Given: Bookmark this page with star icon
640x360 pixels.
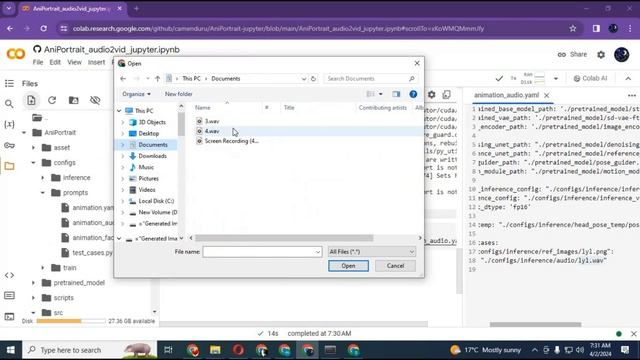Looking at the screenshot, I should coord(573,29).
